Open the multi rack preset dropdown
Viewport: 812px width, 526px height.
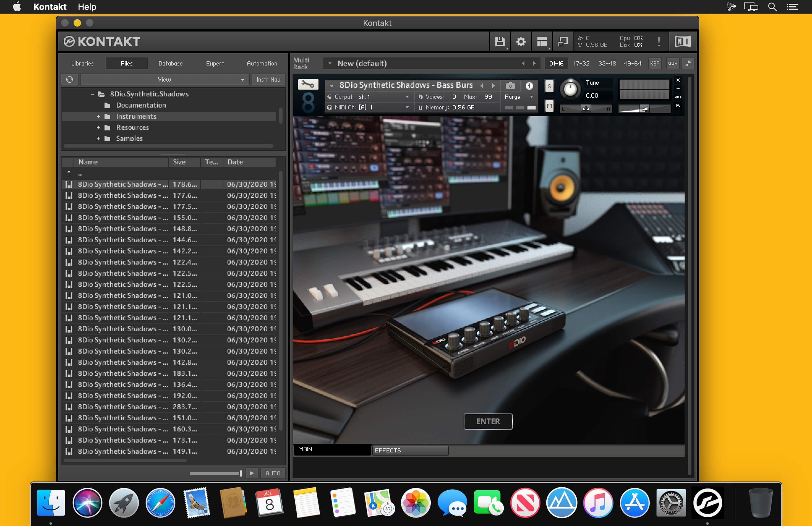coord(330,63)
